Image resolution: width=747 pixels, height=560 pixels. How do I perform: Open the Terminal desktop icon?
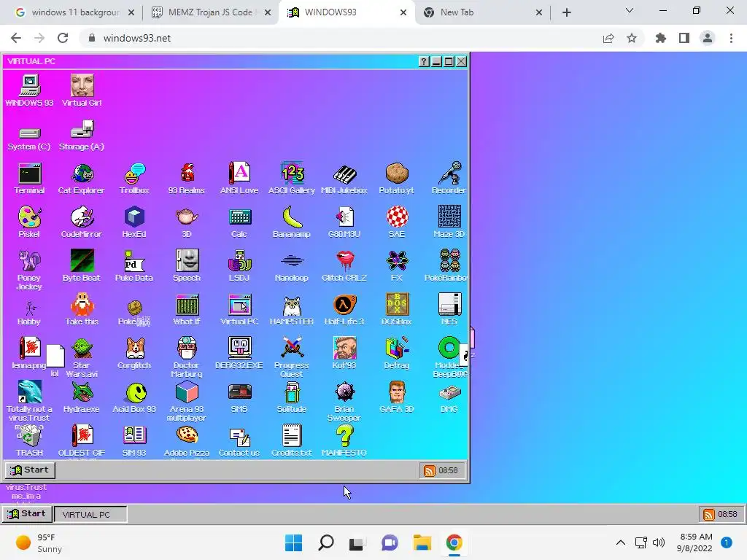coord(29,179)
